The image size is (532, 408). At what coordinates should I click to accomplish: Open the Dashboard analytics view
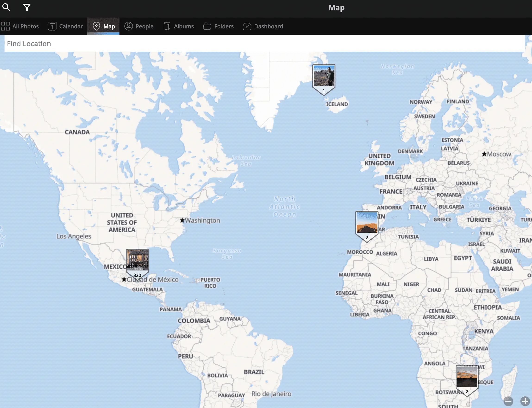[x=263, y=26]
